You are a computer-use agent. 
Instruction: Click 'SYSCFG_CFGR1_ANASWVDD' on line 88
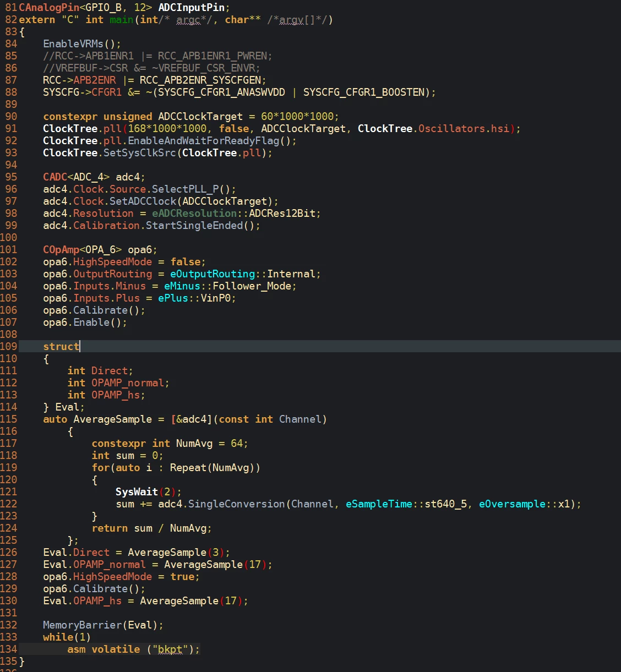221,92
